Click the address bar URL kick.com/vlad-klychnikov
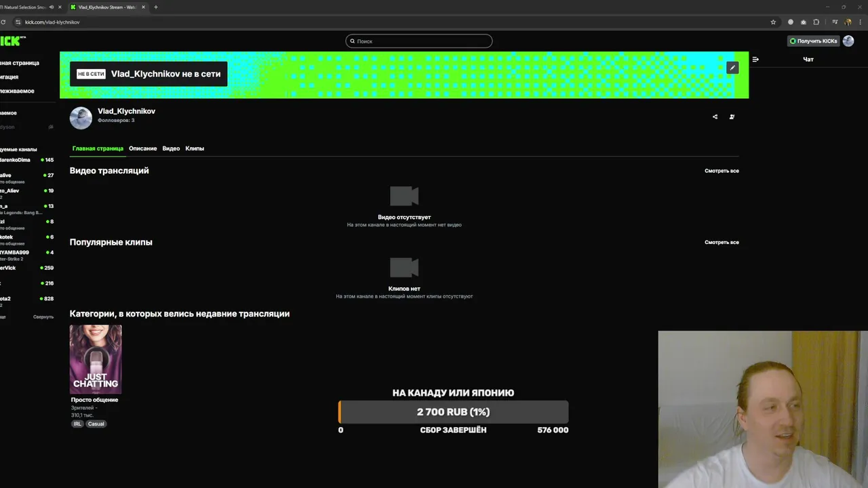 tap(52, 22)
